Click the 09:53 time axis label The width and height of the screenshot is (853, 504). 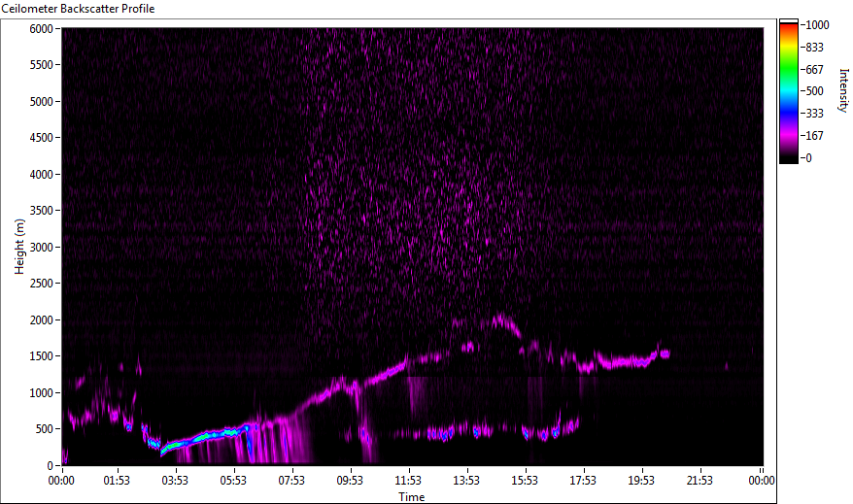tap(350, 480)
